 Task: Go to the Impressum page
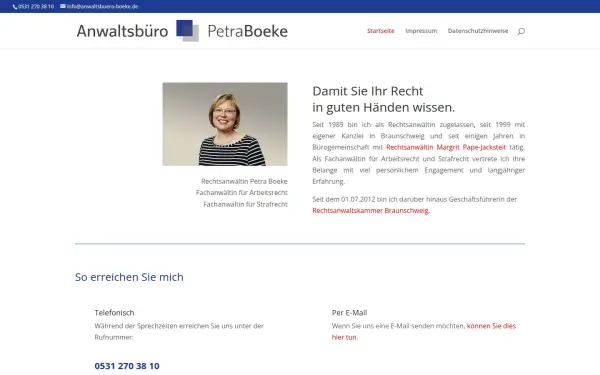(421, 31)
